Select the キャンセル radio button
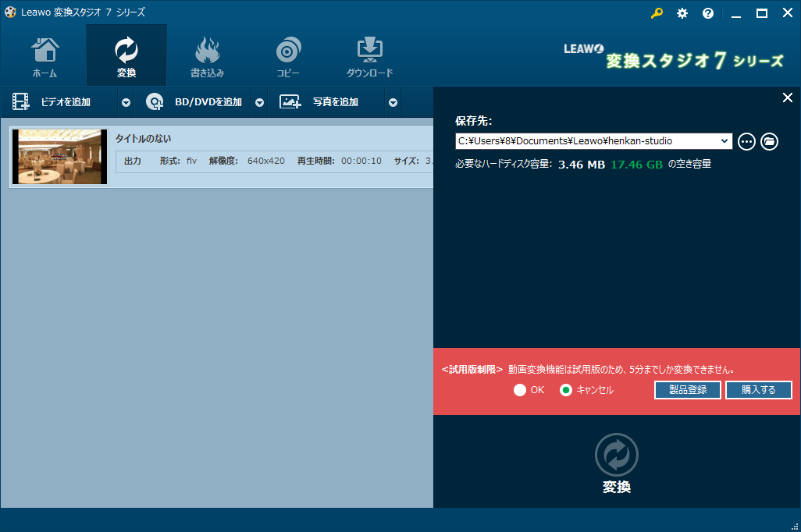Screen dimensions: 801x532 click(x=566, y=389)
